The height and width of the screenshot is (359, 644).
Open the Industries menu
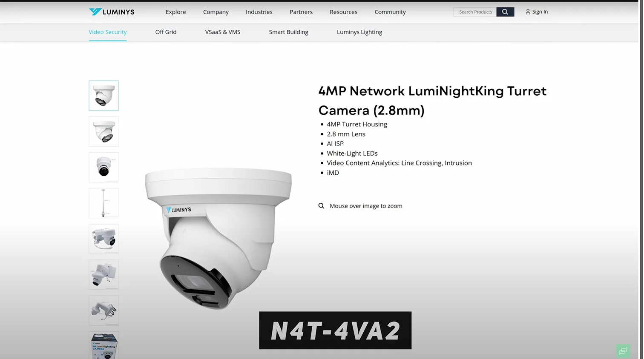pos(259,12)
